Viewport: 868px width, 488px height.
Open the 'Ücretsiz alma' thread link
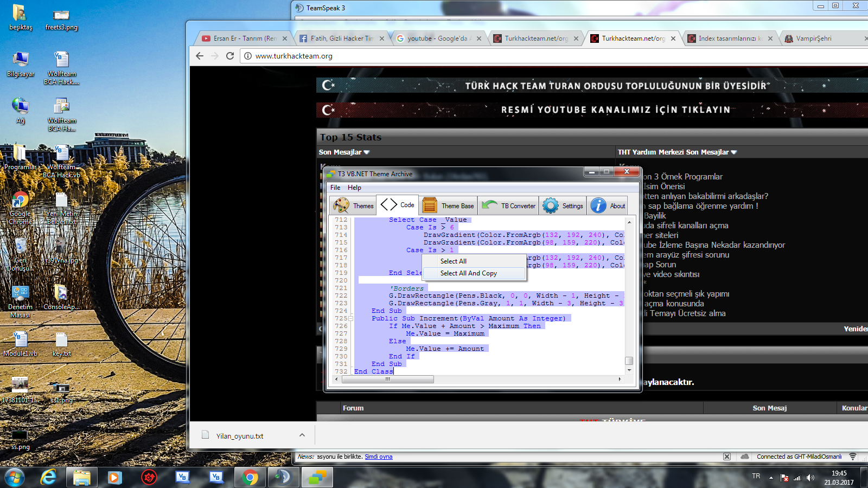pos(684,313)
